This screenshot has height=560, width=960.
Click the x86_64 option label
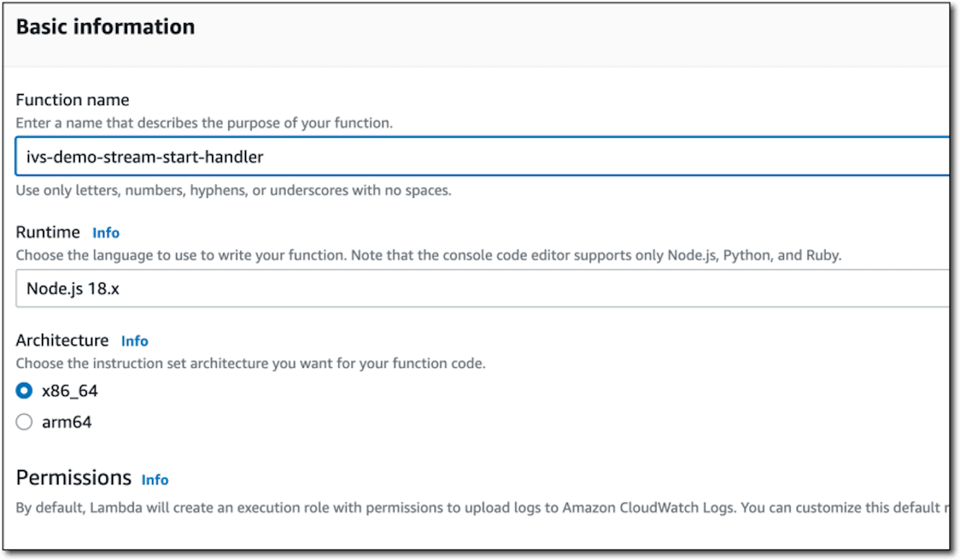tap(70, 391)
